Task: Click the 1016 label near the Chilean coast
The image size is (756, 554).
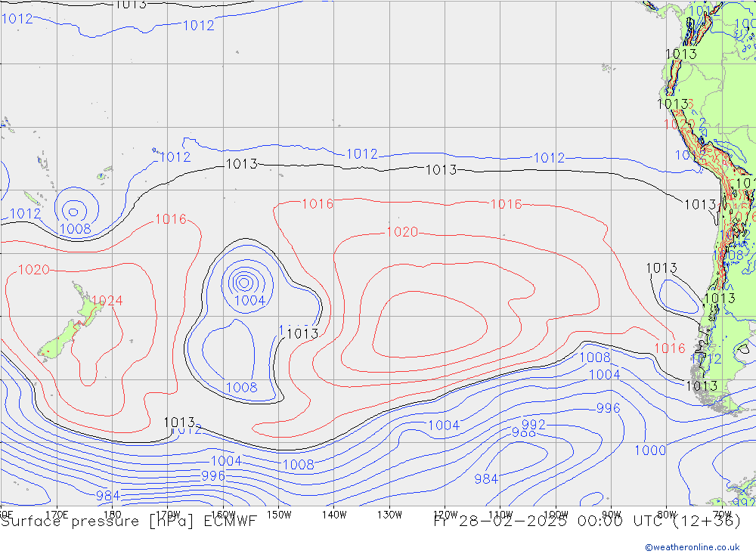Action: click(x=669, y=348)
